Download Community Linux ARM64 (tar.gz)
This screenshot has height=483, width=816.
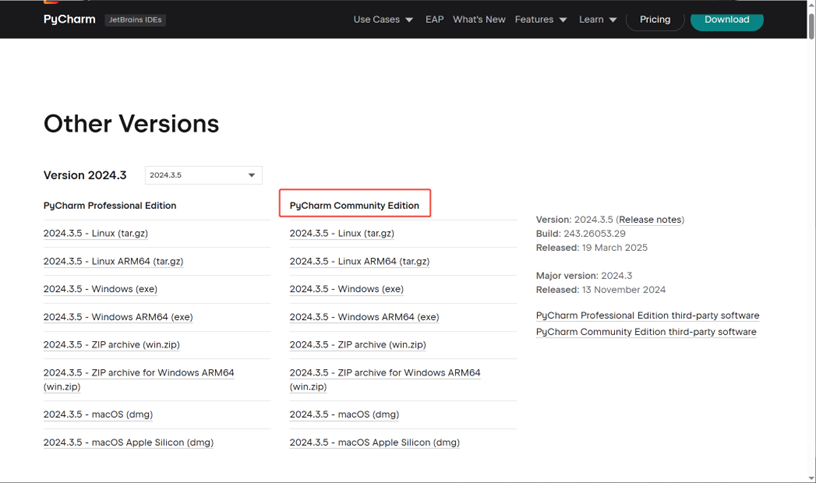tap(359, 261)
